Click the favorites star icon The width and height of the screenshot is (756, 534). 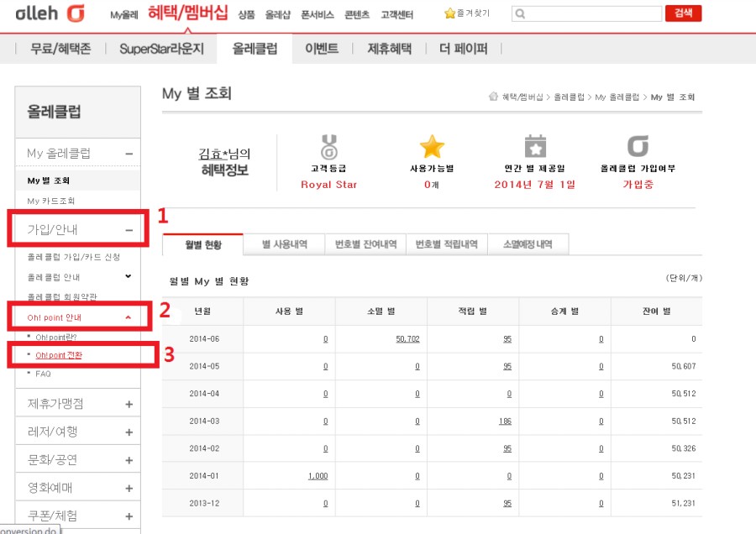tap(449, 14)
